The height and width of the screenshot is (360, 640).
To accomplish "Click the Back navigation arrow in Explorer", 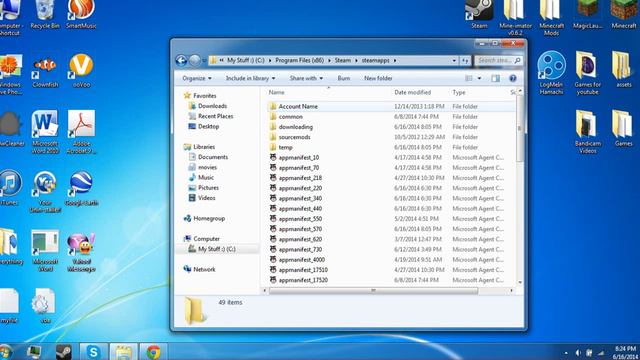I will [x=181, y=60].
